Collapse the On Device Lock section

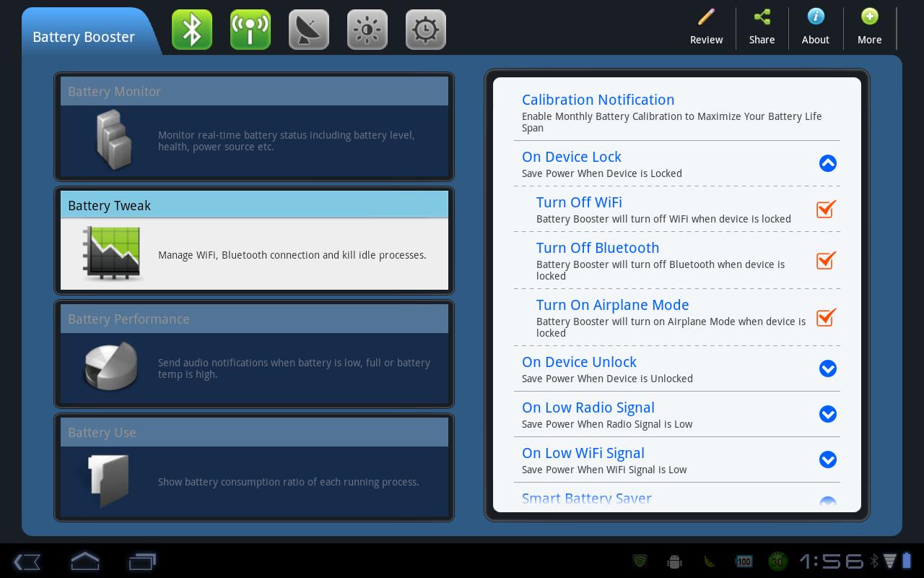[x=828, y=163]
